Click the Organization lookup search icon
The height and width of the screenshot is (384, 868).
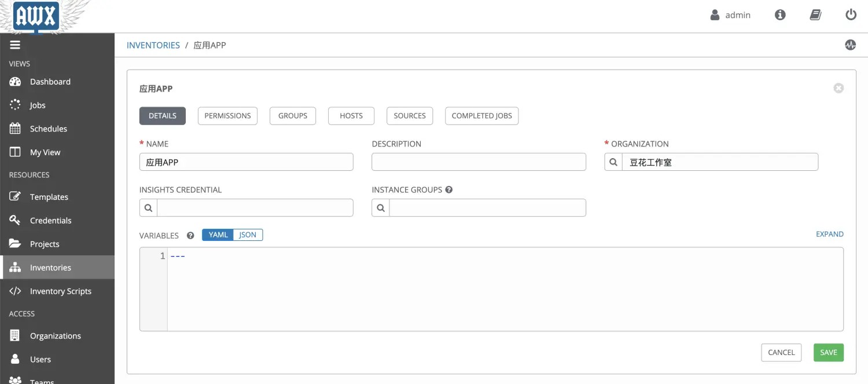(x=613, y=162)
